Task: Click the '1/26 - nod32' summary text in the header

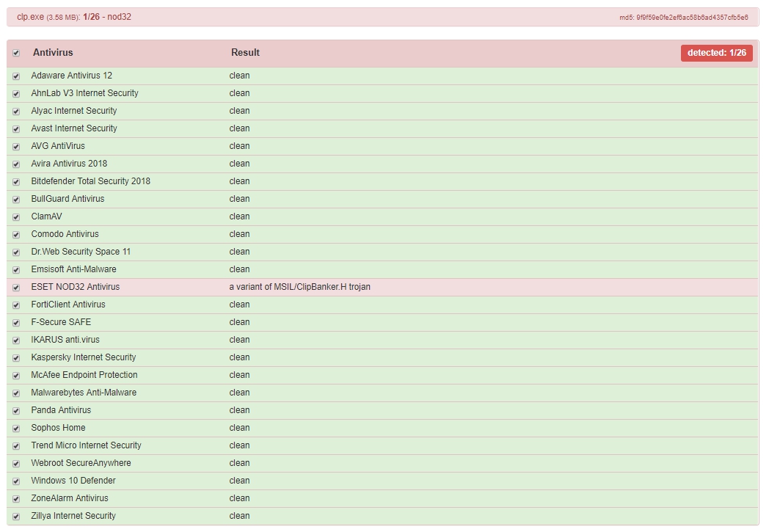Action: coord(107,17)
